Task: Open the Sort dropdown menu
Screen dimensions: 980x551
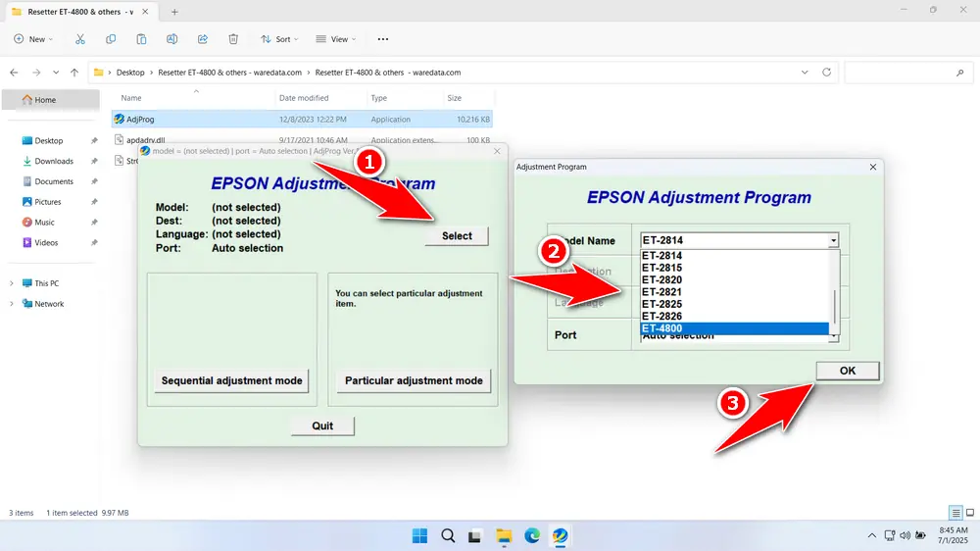Action: pos(279,39)
